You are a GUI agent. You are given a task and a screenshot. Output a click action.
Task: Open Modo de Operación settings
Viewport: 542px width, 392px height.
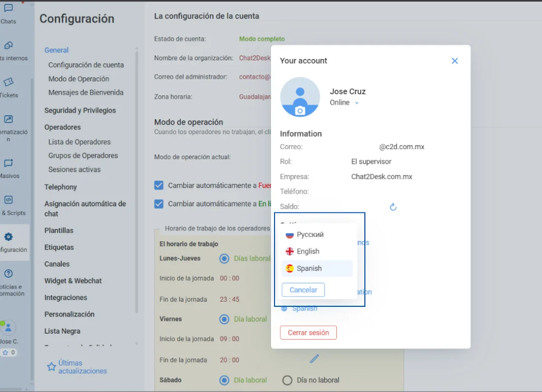point(79,79)
